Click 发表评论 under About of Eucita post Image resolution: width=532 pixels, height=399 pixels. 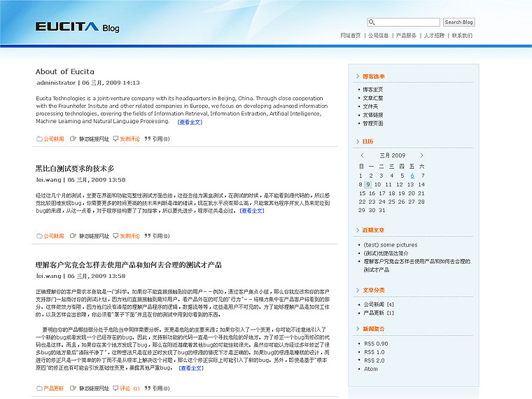tap(130, 139)
